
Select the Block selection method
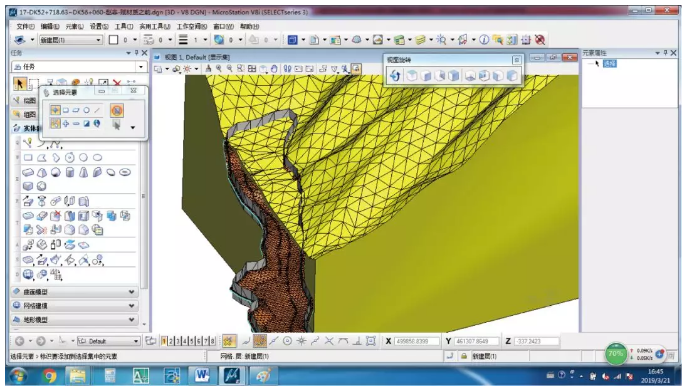coord(66,110)
